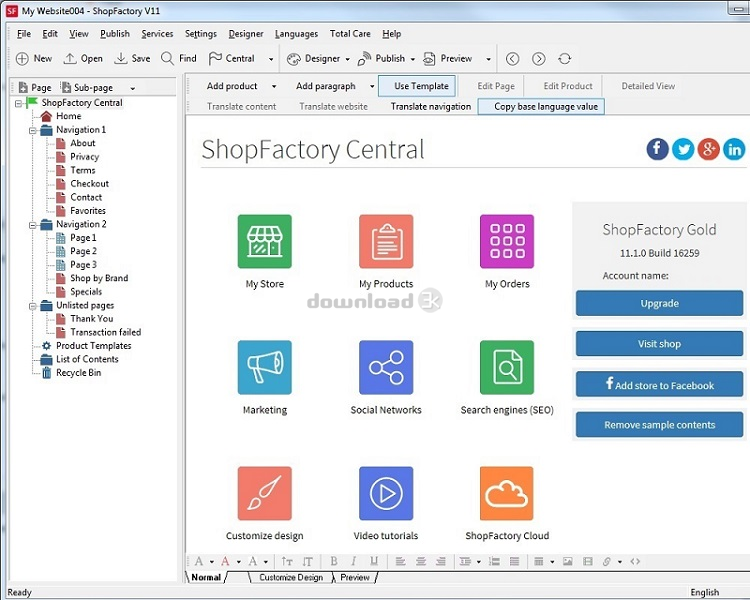Viewport: 750px width, 600px height.
Task: Open the Search engines (SEO) icon
Action: click(x=507, y=367)
